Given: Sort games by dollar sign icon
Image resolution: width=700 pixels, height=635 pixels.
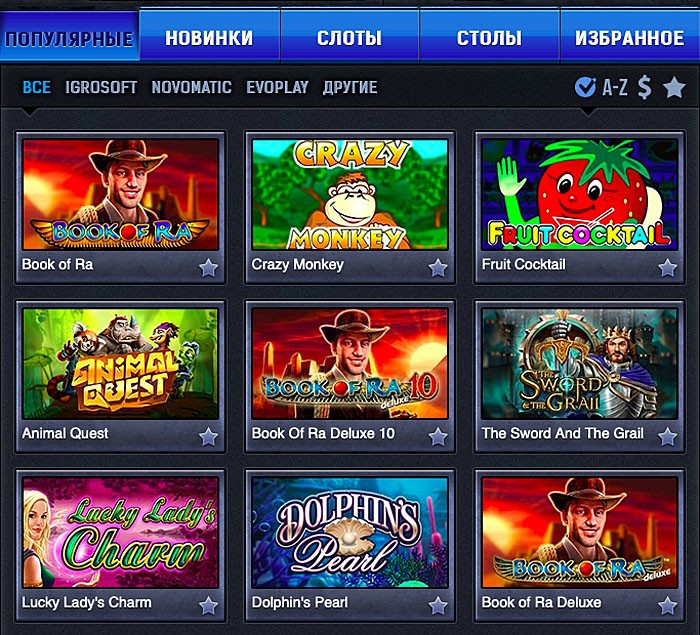Looking at the screenshot, I should pos(644,87).
